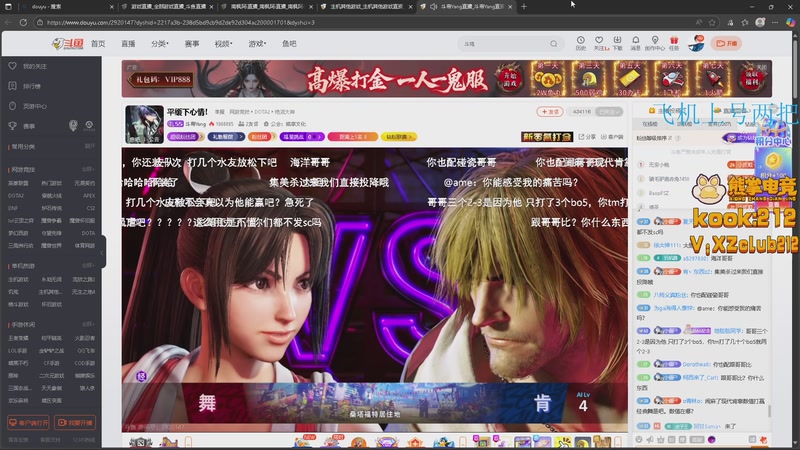The height and width of the screenshot is (450, 800).
Task: Open the top advertisement banner
Action: pos(446,79)
